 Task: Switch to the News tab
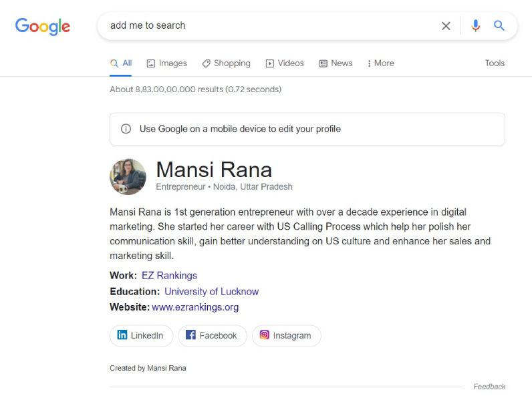pos(336,63)
